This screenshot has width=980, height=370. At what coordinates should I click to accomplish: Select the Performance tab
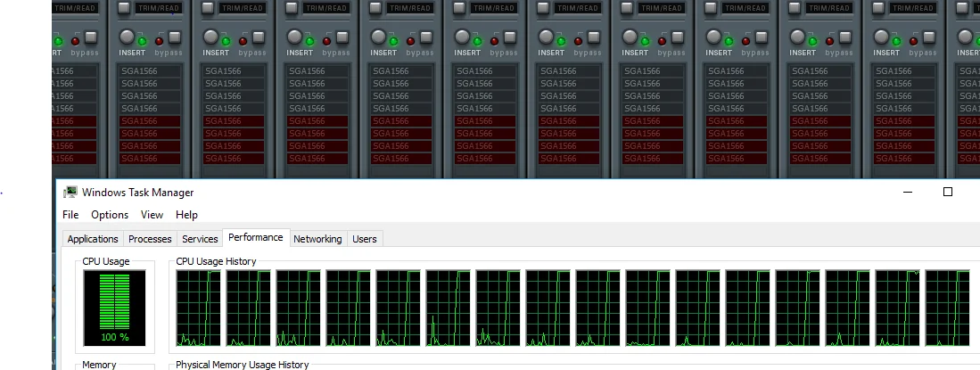point(256,237)
